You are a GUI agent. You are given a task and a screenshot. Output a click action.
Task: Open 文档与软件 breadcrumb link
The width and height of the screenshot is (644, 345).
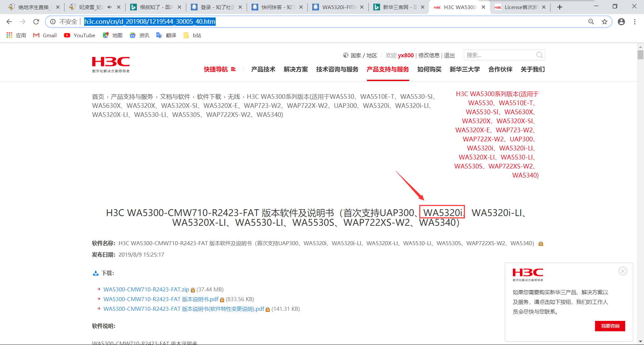tap(175, 97)
